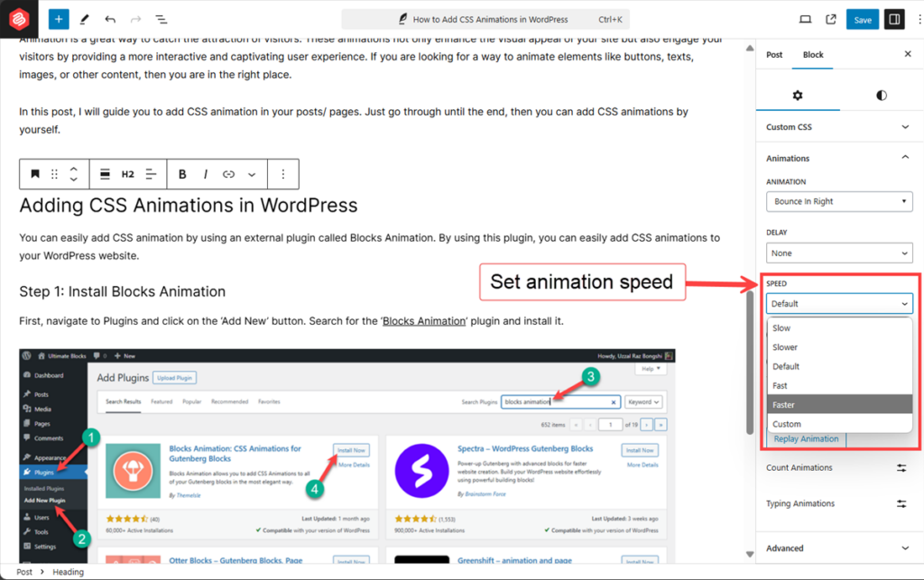
Task: Click Replay Animation button
Action: 806,438
